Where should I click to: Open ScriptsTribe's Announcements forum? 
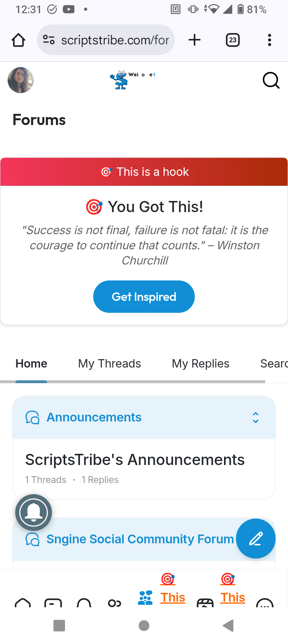pyautogui.click(x=135, y=460)
